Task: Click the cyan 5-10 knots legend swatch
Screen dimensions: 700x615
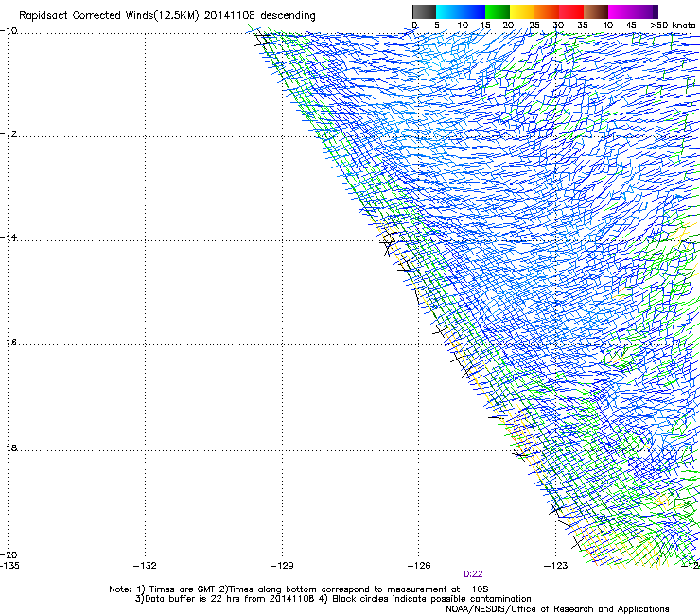Action: point(448,11)
